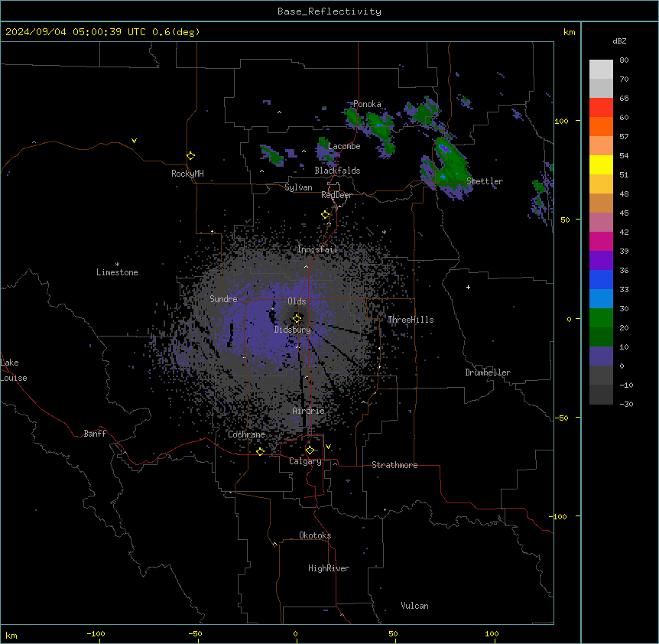659x644 pixels.
Task: Click the Drumheller label
Action: (488, 372)
